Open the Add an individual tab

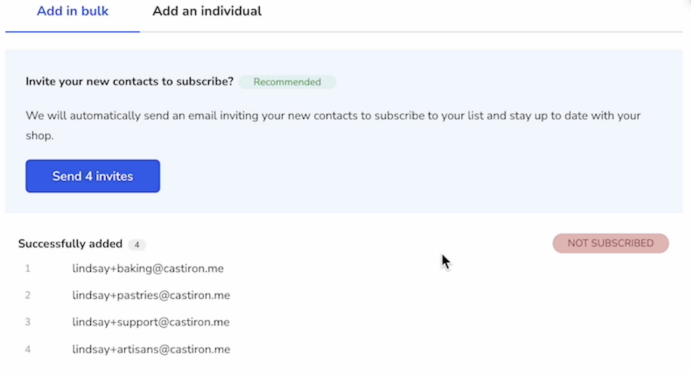click(207, 11)
